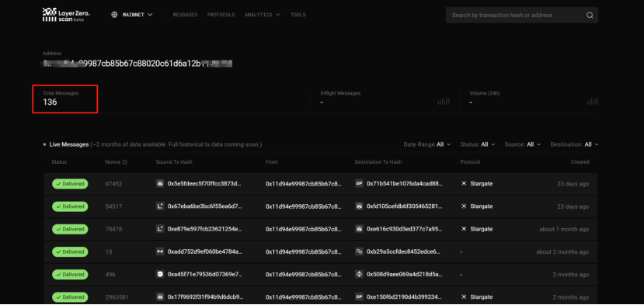The width and height of the screenshot is (644, 305).
Task: Click the partially blurred address heading
Action: [x=138, y=64]
